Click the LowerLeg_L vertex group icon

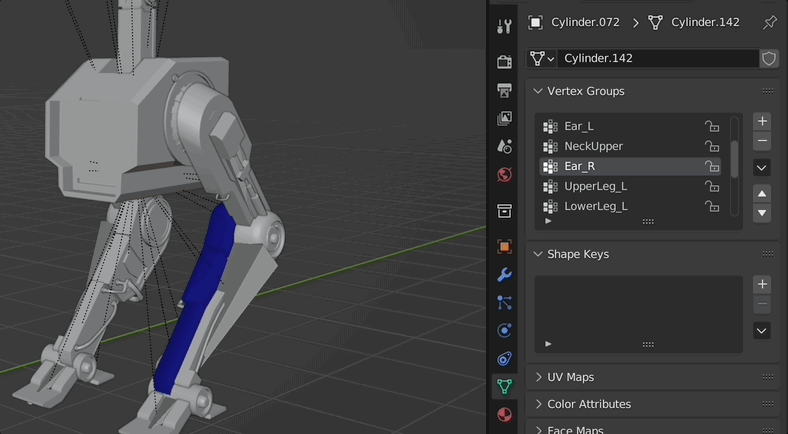pyautogui.click(x=551, y=206)
